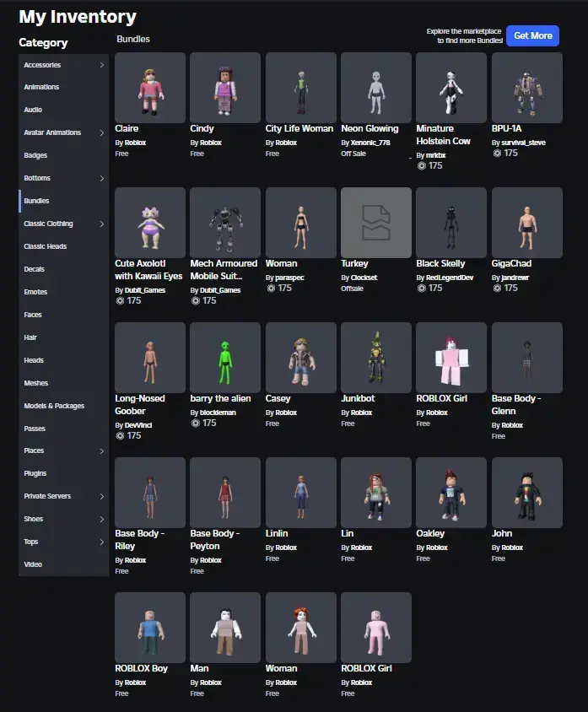
Task: Click the broken Turkey bundle placeholder icon
Action: pyautogui.click(x=376, y=223)
